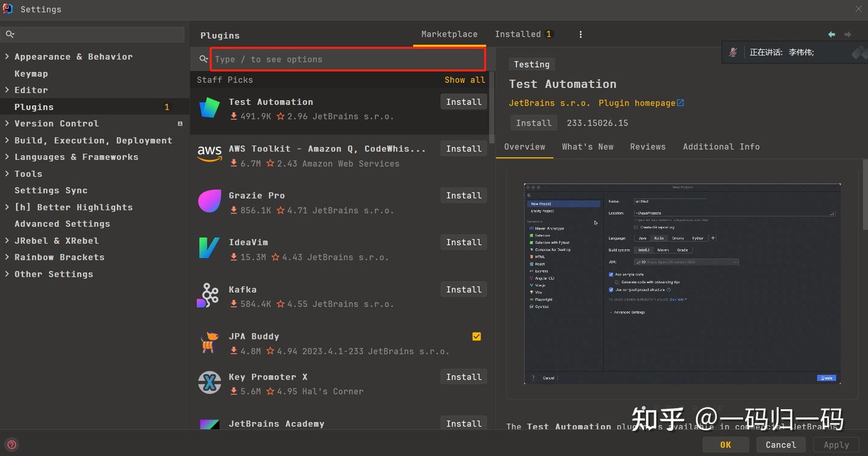Toggle the JPA Buddy enabled checkbox

(x=477, y=337)
